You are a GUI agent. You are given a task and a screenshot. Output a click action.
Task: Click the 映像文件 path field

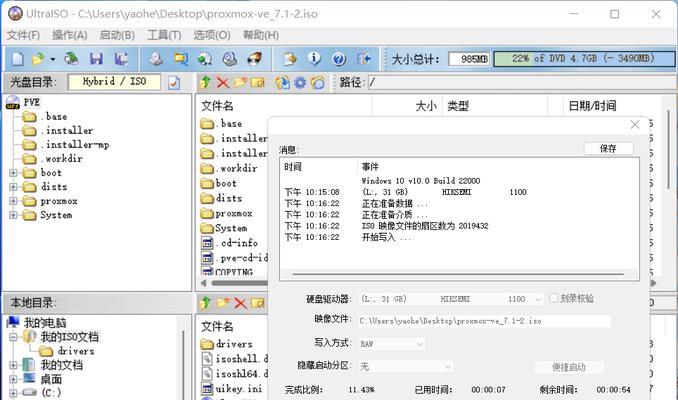(x=485, y=321)
